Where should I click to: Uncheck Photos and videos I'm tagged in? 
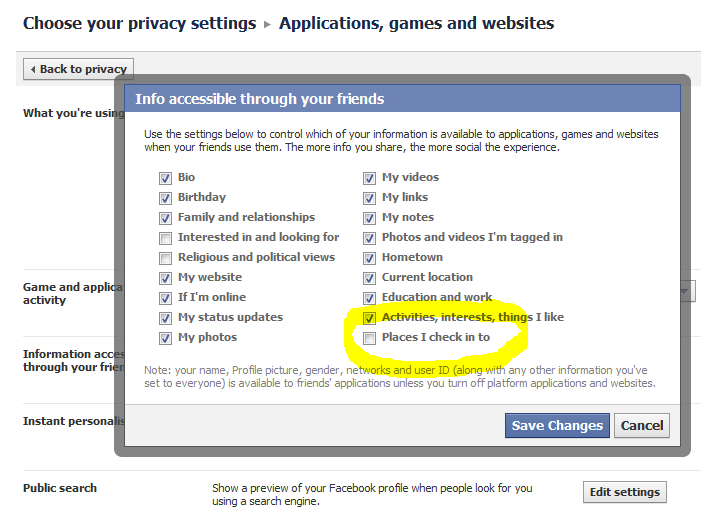(369, 238)
